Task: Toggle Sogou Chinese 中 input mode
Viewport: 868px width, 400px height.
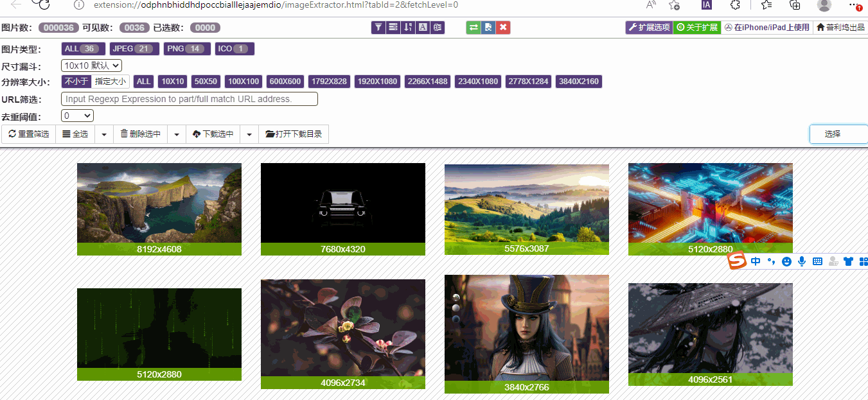Action: (x=756, y=261)
